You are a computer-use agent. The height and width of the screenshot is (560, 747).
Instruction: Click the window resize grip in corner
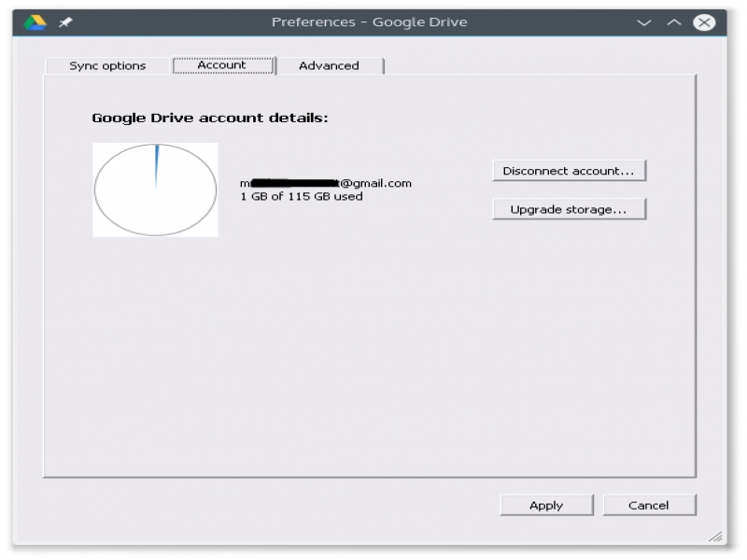[x=715, y=537]
